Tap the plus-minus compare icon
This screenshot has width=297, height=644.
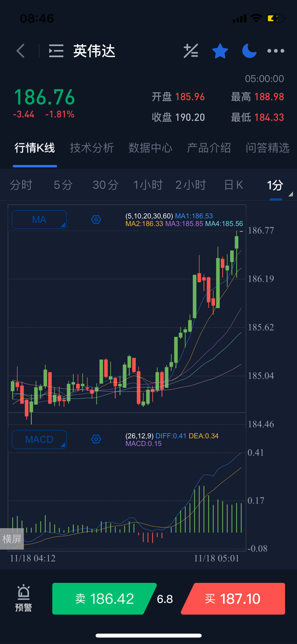191,51
